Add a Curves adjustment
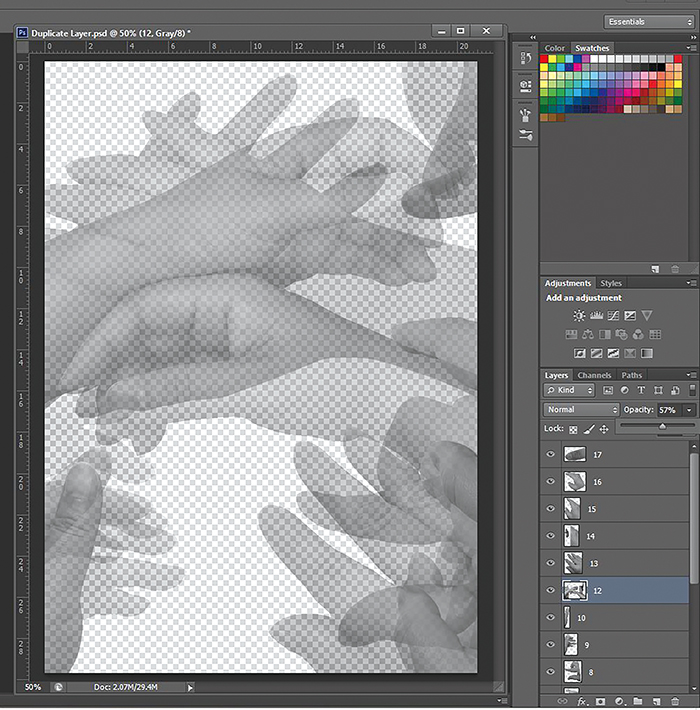 pyautogui.click(x=613, y=316)
